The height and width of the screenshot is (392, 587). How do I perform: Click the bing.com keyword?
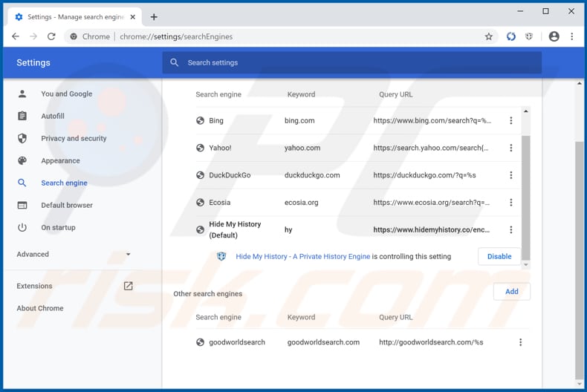pyautogui.click(x=299, y=120)
